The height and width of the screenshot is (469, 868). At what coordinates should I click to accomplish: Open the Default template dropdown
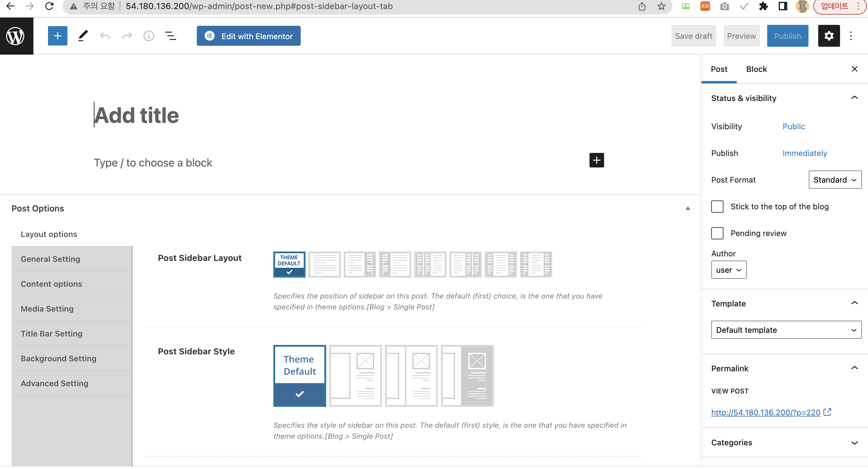click(786, 330)
